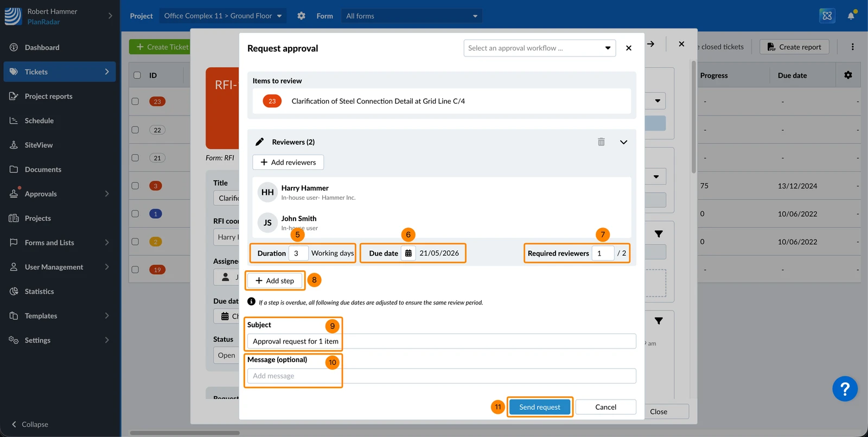Select the checkbox for ticket 1

135,214
